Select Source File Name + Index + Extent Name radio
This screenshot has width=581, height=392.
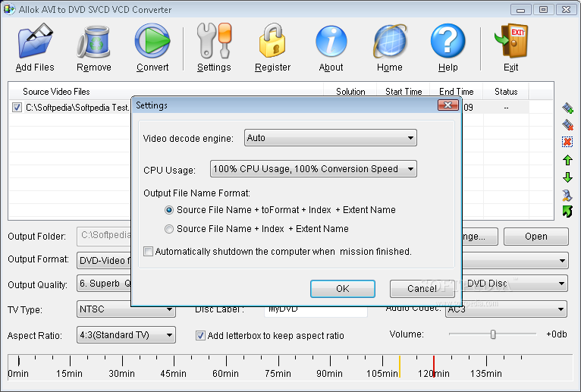coord(169,229)
